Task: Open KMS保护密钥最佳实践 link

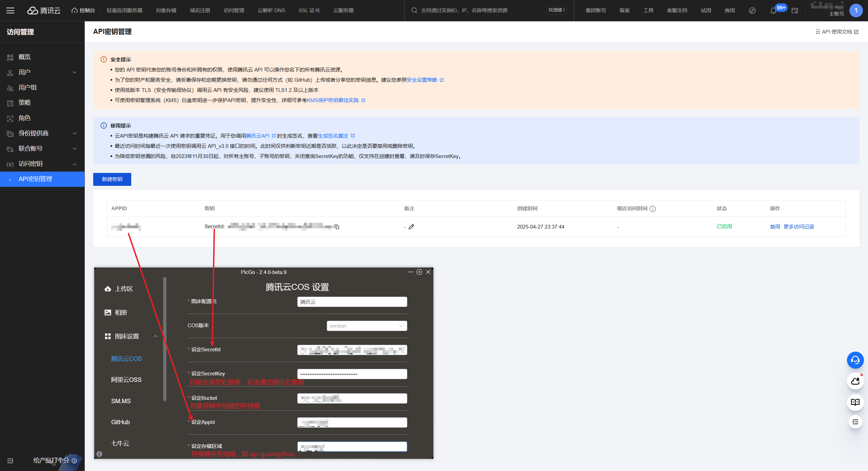Action: point(336,100)
